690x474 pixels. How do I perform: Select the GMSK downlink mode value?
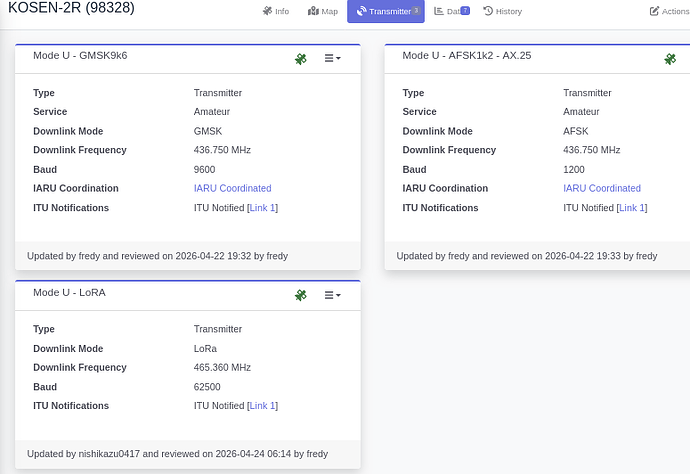(x=208, y=131)
